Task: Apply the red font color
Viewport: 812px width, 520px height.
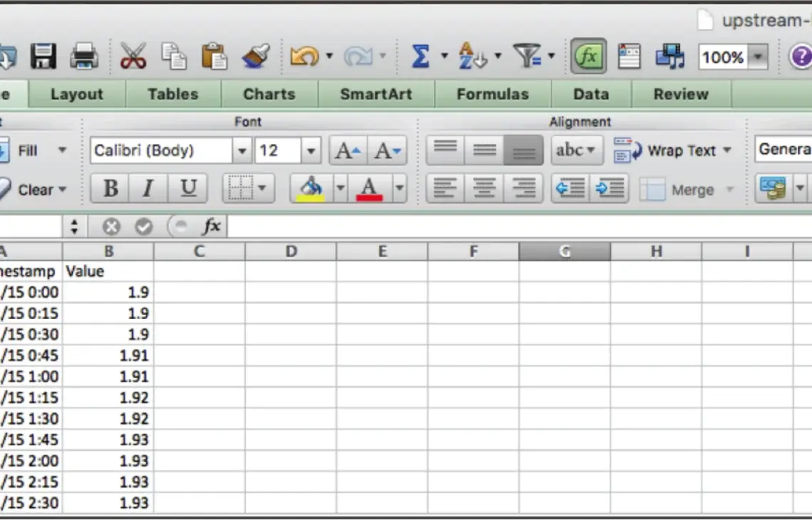Action: pos(369,188)
